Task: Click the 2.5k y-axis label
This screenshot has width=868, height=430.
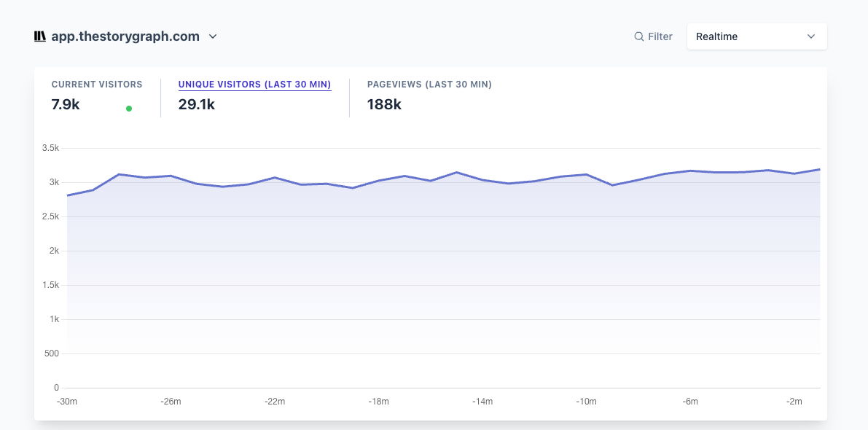Action: coord(50,216)
